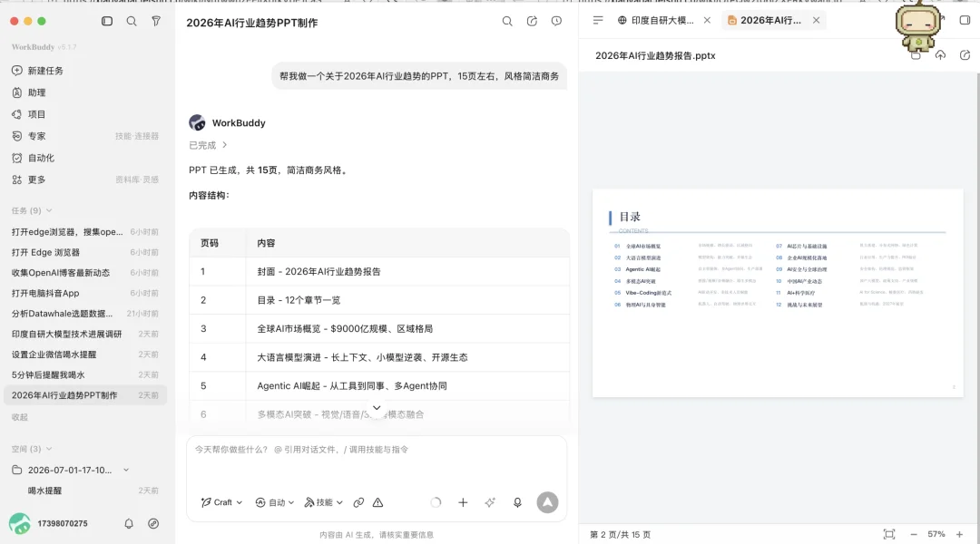Open the 自动 model dropdown
Screen dimensions: 980x544
pos(274,503)
